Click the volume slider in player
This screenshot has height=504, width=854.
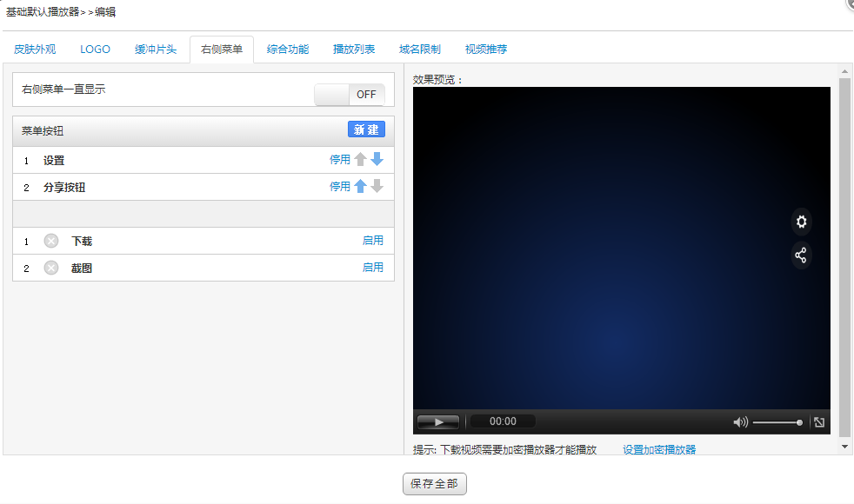[777, 422]
